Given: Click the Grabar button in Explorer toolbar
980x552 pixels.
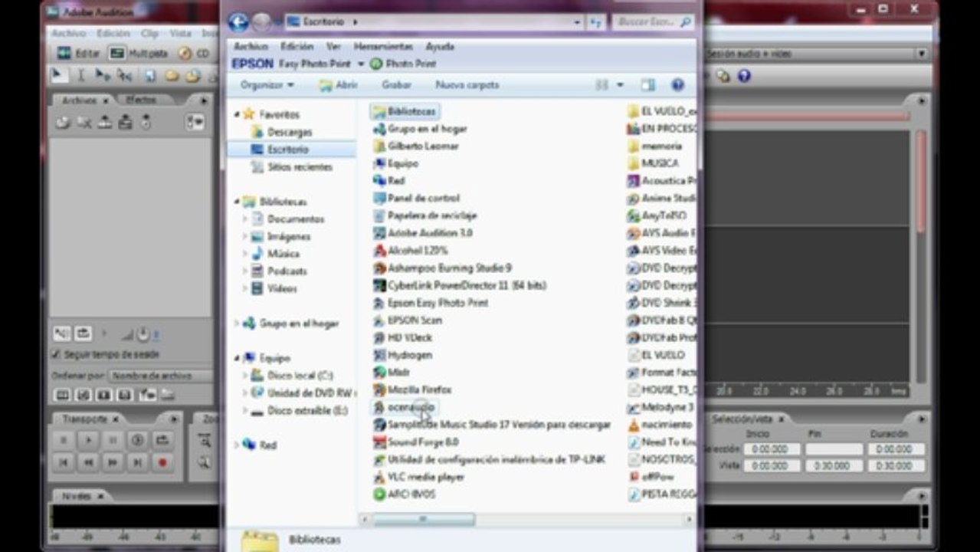Looking at the screenshot, I should [x=396, y=85].
